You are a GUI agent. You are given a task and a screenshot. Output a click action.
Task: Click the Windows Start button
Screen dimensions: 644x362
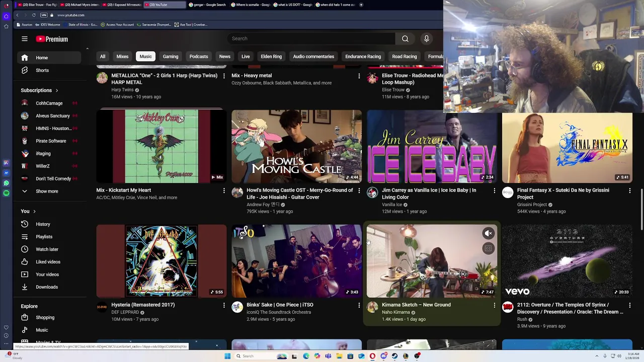point(227,356)
